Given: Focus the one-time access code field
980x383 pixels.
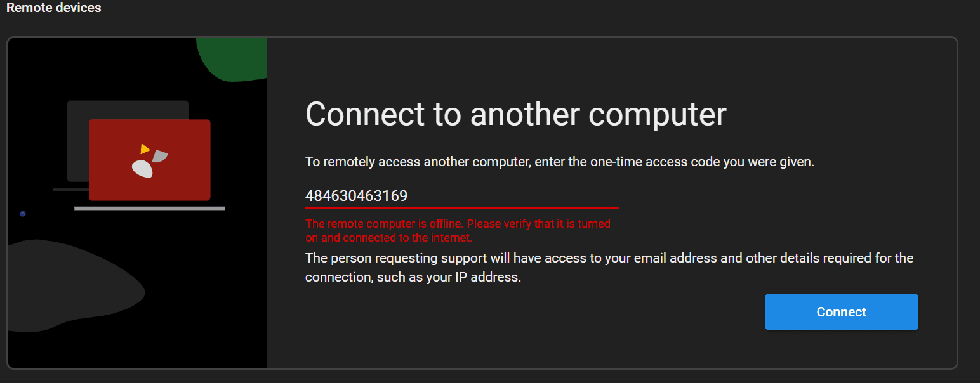Looking at the screenshot, I should coord(461,196).
